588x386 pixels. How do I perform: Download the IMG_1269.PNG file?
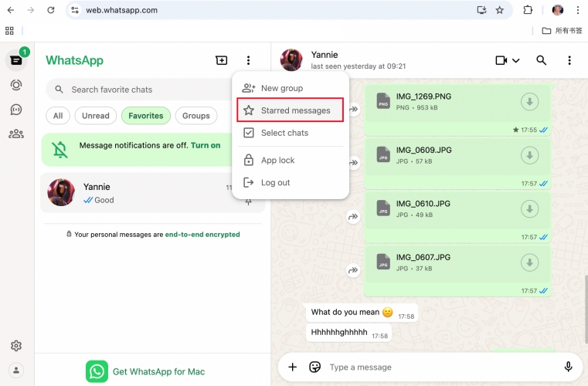coord(529,102)
